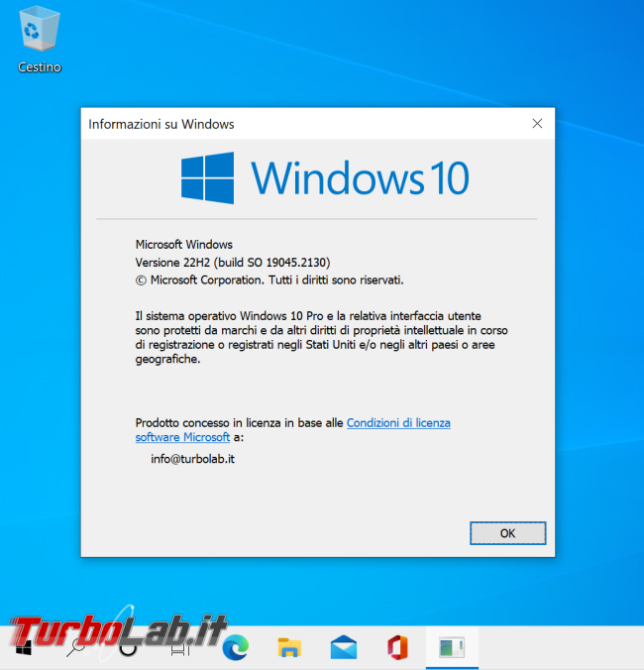Click the 'geografiche.' paragraph ending text

(x=167, y=360)
